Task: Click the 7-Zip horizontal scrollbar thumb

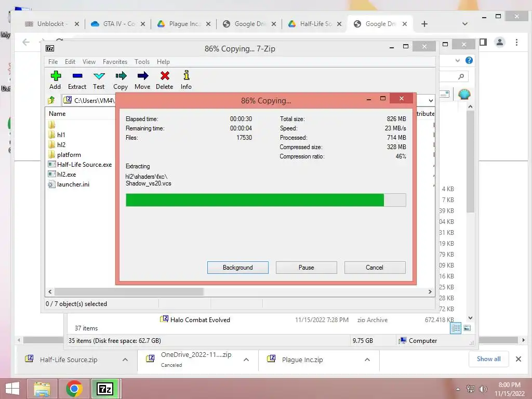Action: tap(129, 292)
